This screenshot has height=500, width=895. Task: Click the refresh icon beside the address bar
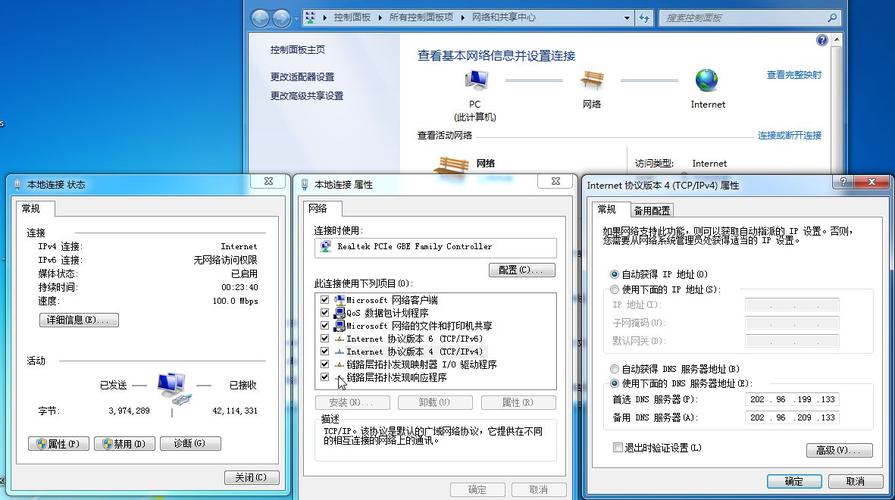[x=644, y=17]
